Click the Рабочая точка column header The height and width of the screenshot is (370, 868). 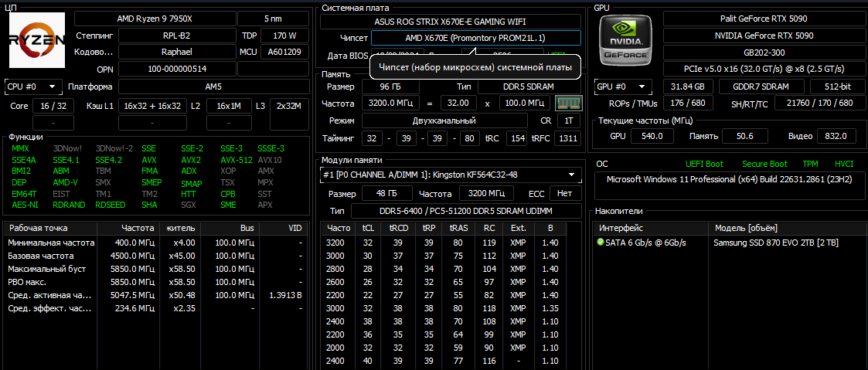click(x=50, y=228)
